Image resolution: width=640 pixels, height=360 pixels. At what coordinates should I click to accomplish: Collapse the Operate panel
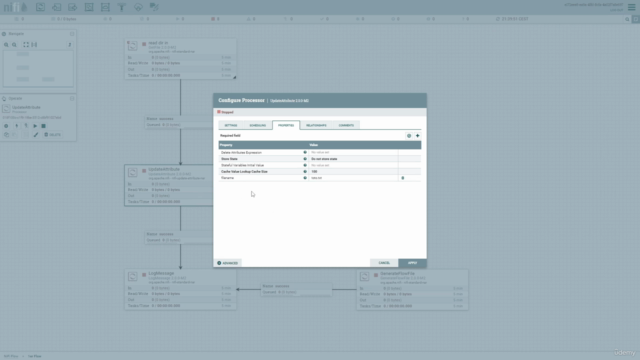pyautogui.click(x=72, y=98)
